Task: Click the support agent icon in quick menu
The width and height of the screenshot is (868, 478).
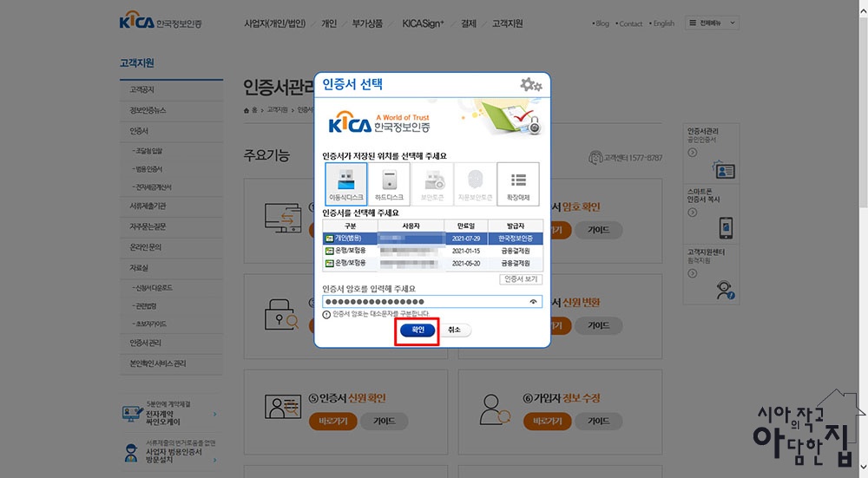Action: point(725,291)
